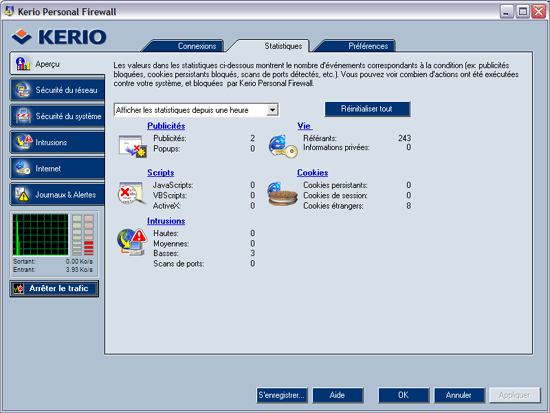Click the Cookies de session label

335,195
